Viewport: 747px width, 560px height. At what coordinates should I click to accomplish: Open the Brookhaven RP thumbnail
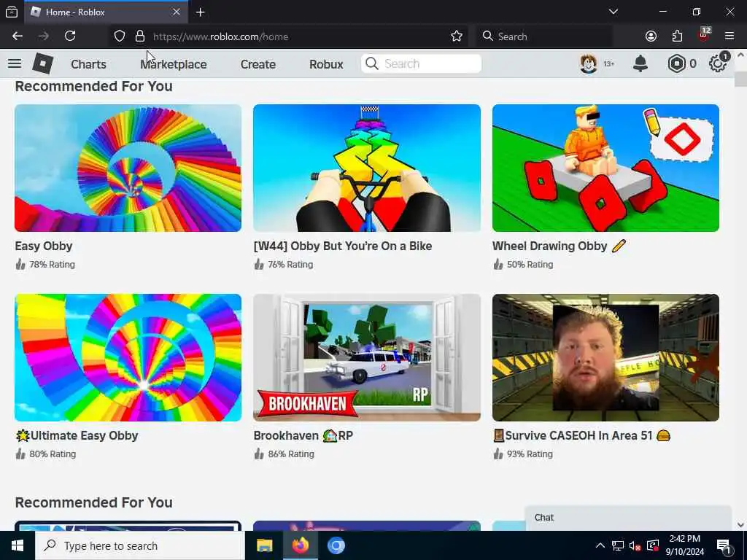[367, 357]
